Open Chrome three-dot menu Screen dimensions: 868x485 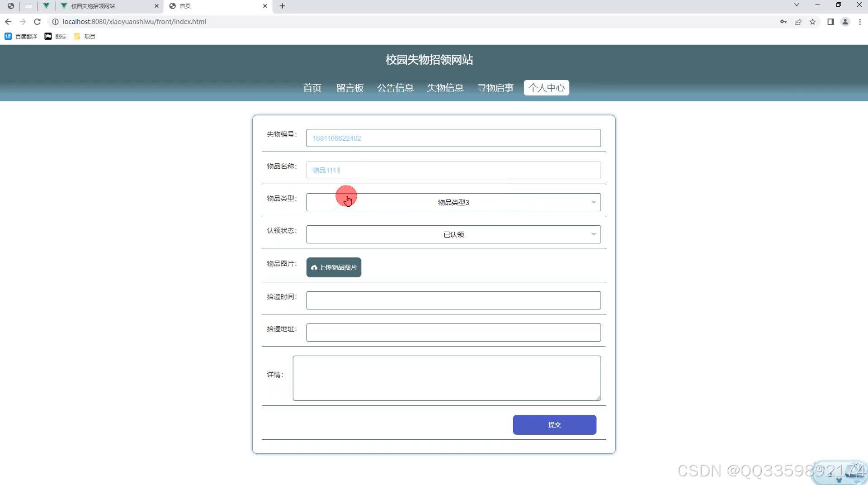click(860, 22)
